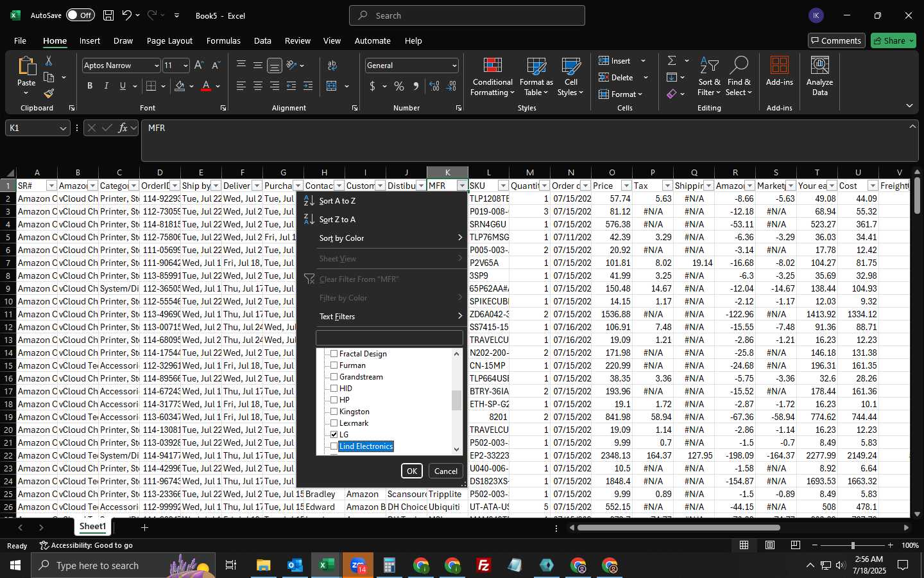Open the Formulas ribbon tab
The image size is (924, 578).
[223, 40]
